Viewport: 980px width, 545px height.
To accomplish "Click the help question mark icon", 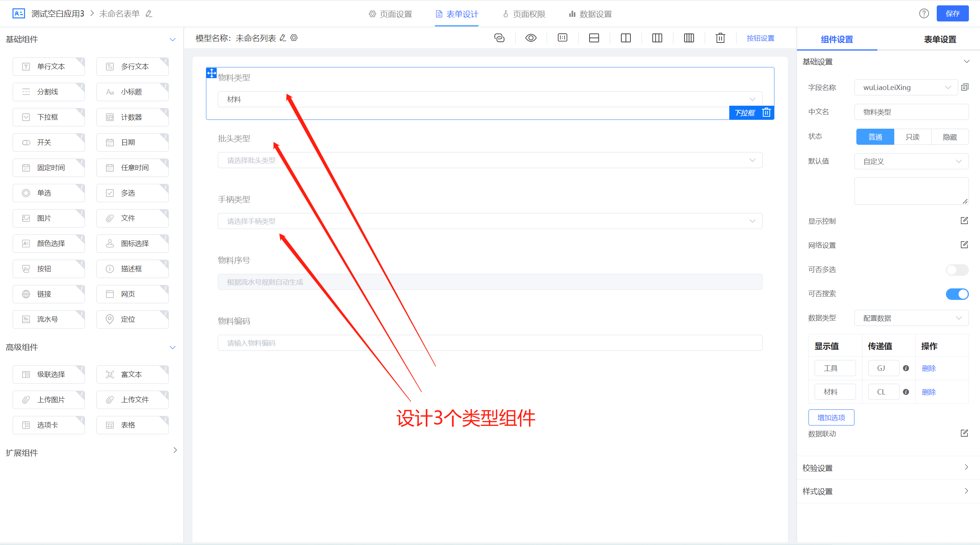I will tap(924, 14).
